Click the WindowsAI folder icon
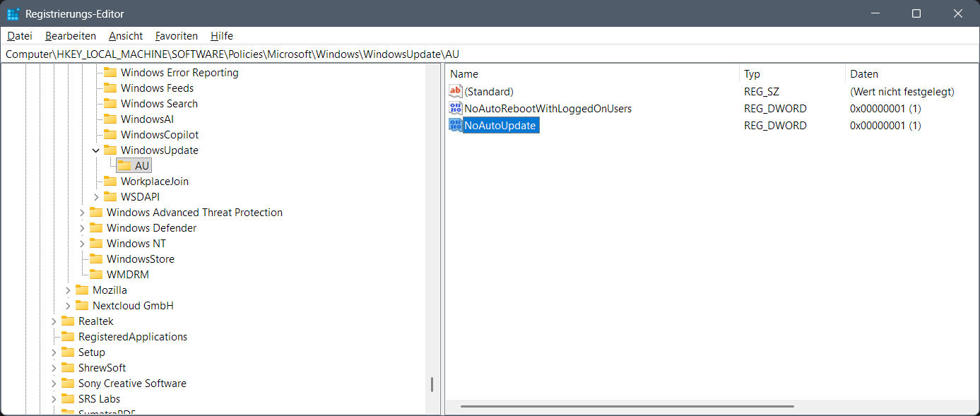980x416 pixels. point(110,119)
